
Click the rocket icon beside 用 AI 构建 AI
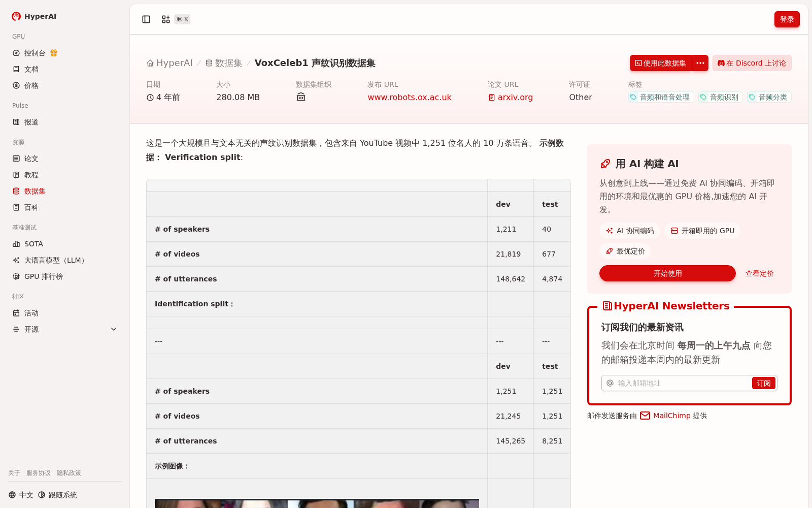coord(605,164)
